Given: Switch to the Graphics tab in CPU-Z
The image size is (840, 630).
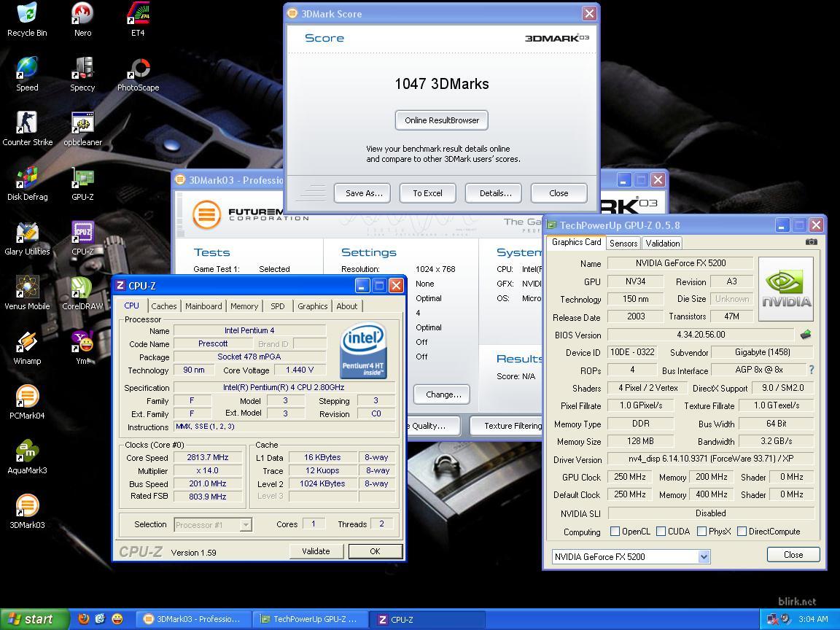Looking at the screenshot, I should click(x=313, y=306).
